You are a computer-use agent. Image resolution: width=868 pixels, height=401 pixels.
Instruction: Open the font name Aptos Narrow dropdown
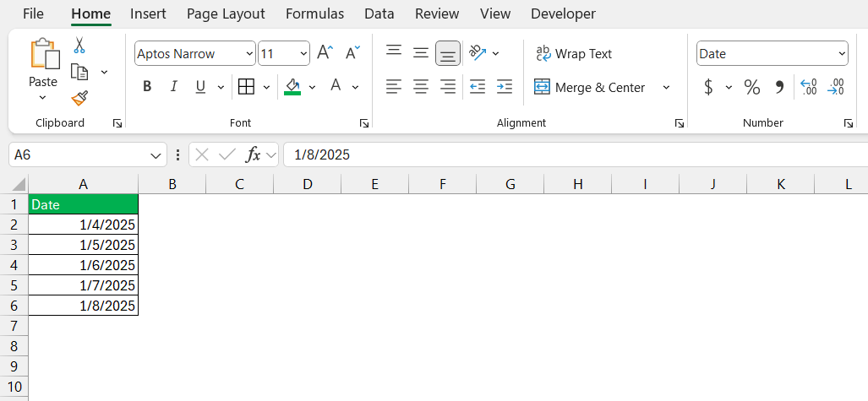[249, 54]
